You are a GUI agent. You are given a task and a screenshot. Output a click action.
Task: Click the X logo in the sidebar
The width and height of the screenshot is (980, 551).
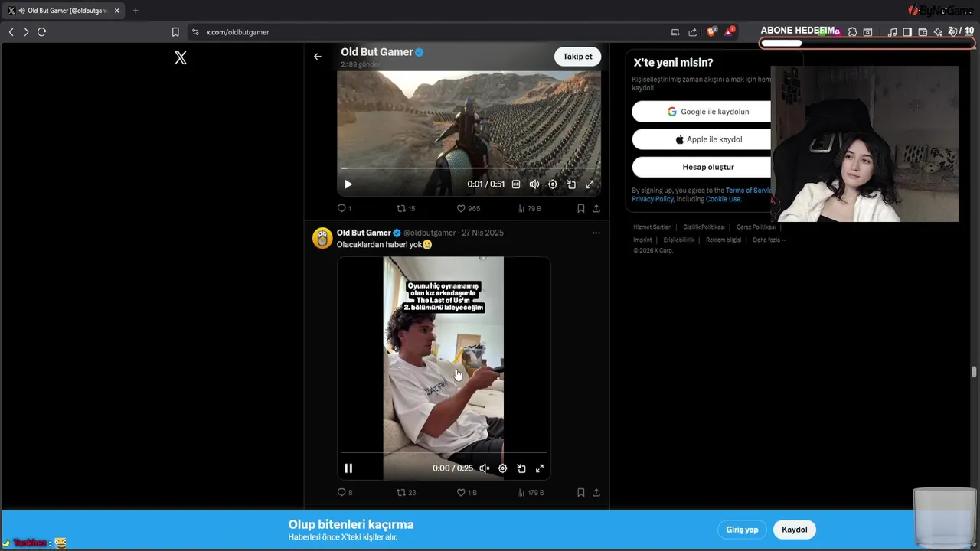(x=181, y=57)
